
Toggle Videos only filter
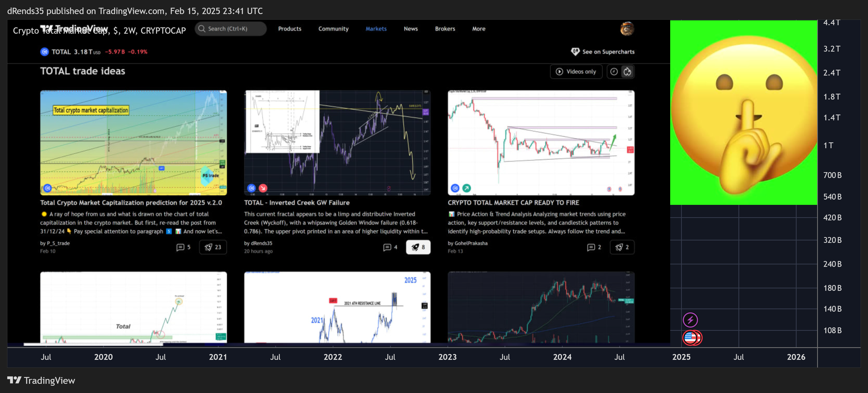(x=576, y=71)
